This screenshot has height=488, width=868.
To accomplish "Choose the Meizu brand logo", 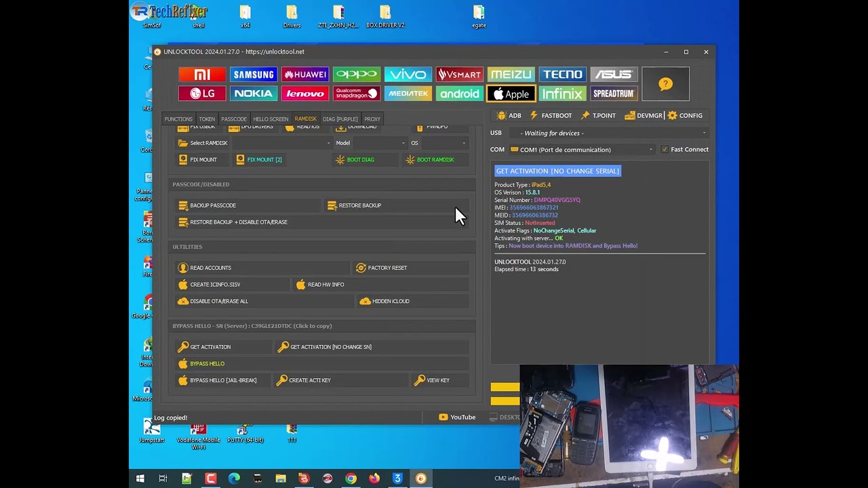I will (511, 75).
